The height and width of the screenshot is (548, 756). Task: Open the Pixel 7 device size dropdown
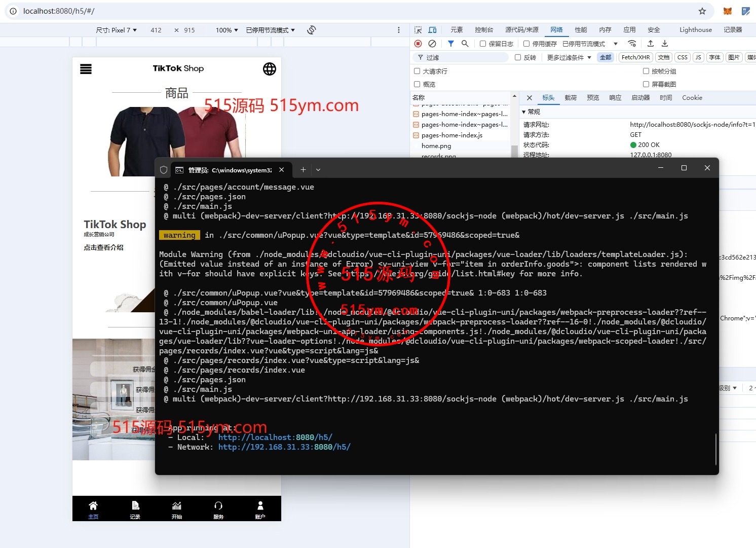(117, 30)
